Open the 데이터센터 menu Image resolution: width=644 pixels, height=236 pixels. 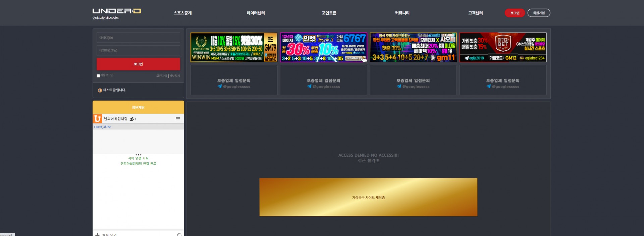click(256, 13)
